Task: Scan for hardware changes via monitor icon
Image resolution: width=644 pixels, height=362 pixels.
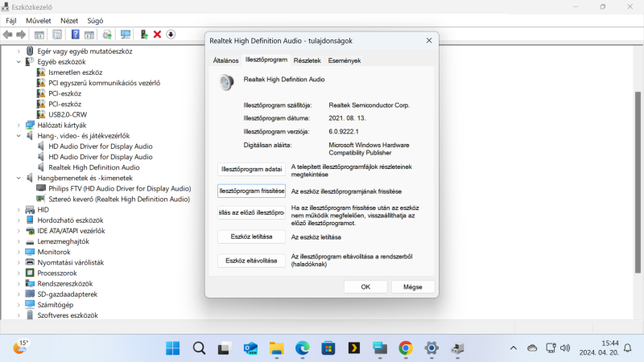Action: 126,35
